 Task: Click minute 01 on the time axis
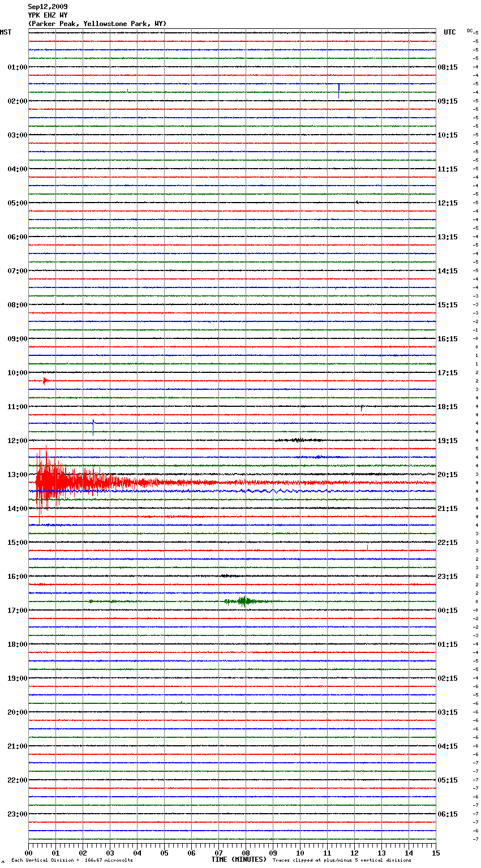55,853
